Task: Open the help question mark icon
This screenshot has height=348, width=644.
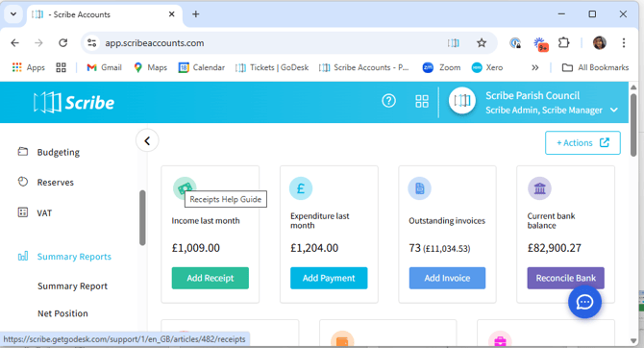Action: pos(388,101)
